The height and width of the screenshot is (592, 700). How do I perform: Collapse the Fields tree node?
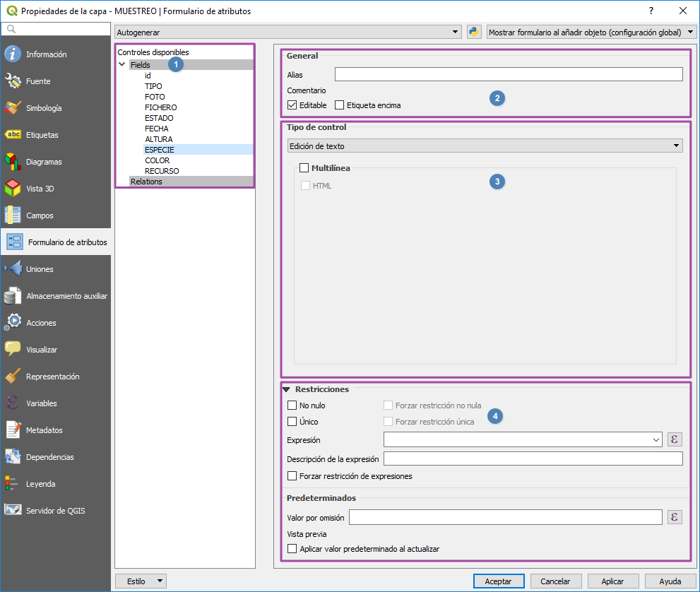122,64
